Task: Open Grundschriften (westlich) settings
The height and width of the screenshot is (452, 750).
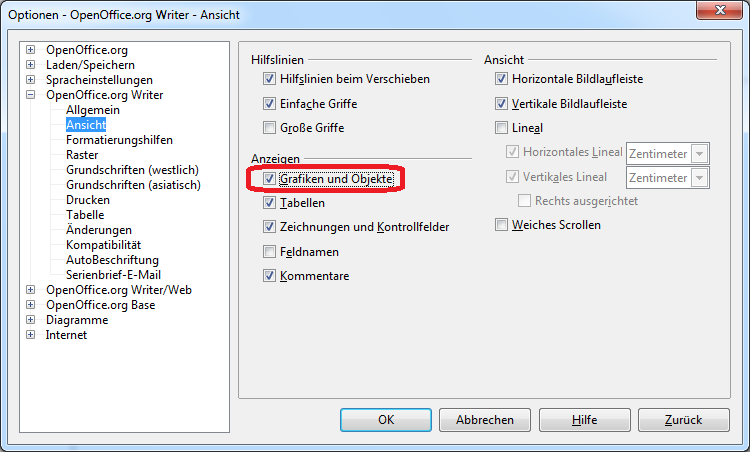Action: point(133,170)
